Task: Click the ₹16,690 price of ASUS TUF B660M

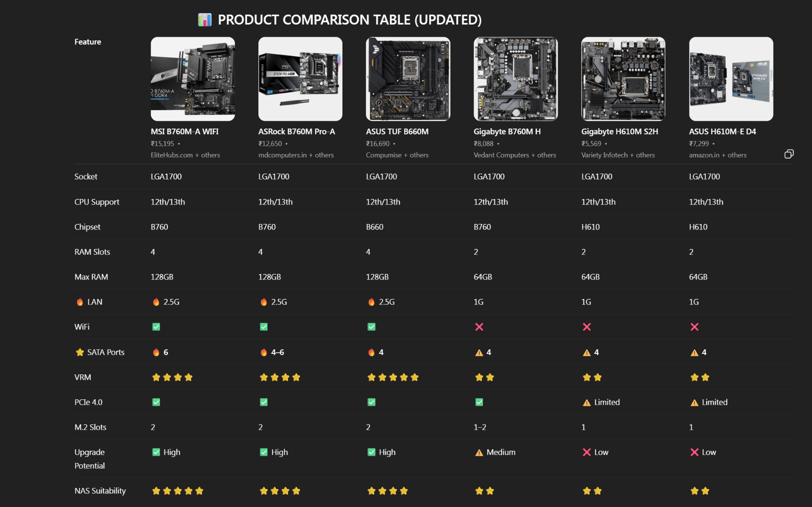Action: coord(378,144)
